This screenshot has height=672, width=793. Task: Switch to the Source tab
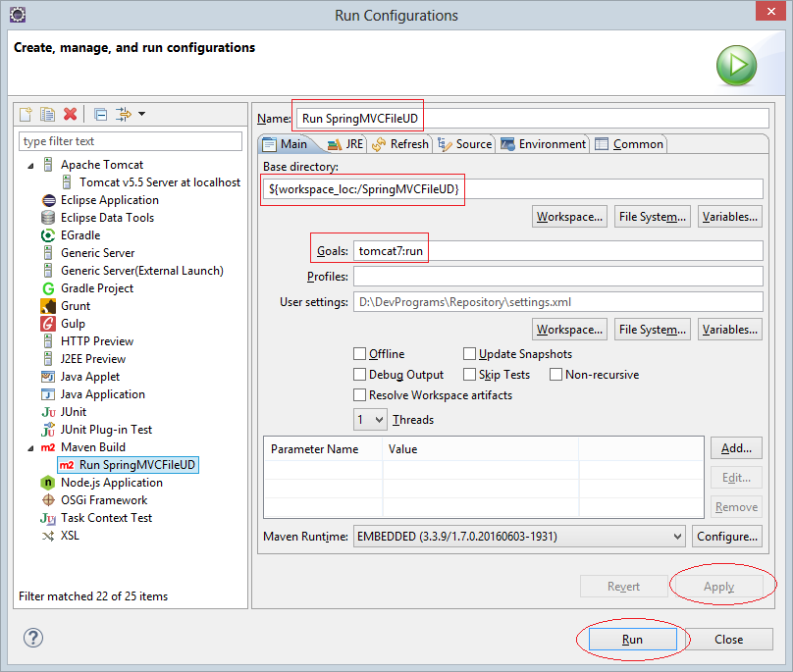point(465,144)
